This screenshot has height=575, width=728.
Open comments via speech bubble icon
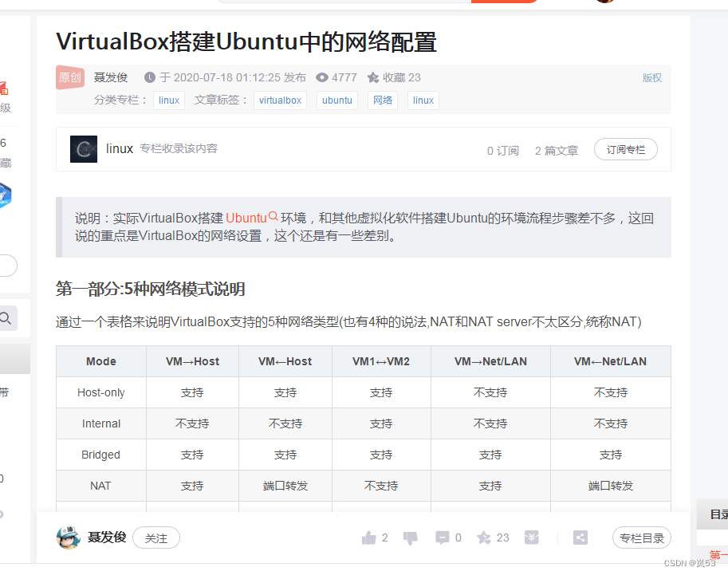(442, 538)
